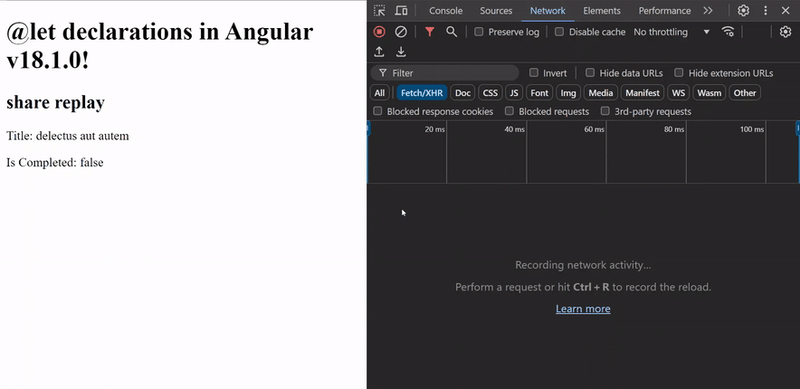The height and width of the screenshot is (389, 800).
Task: Clear the network log
Action: pyautogui.click(x=401, y=32)
